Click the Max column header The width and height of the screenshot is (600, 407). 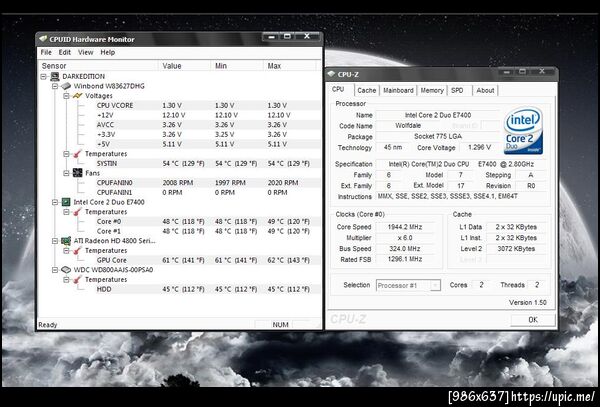[290, 66]
